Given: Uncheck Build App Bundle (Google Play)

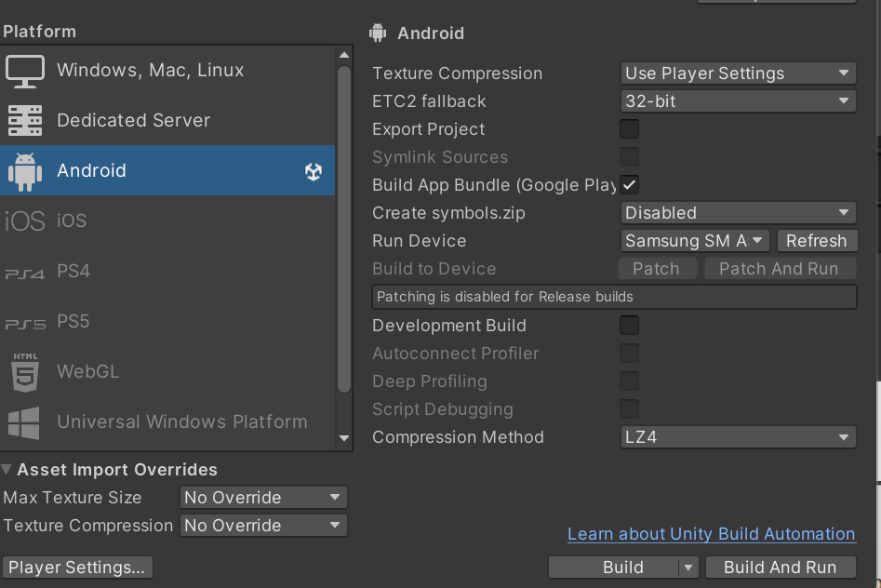Looking at the screenshot, I should tap(629, 184).
